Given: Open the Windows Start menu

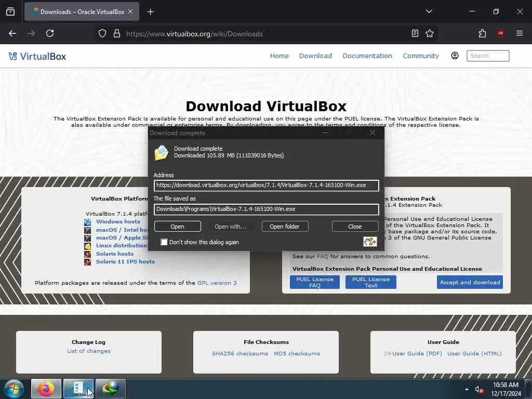Looking at the screenshot, I should point(14,389).
